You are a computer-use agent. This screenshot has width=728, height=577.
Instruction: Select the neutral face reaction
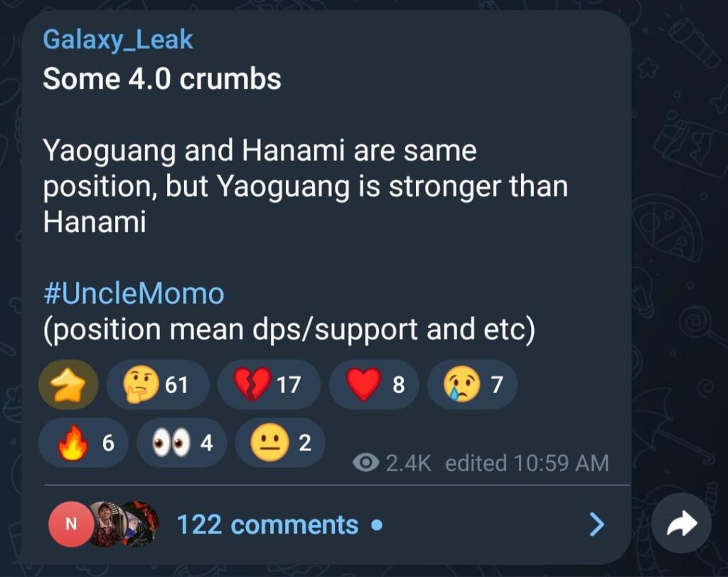(280, 443)
